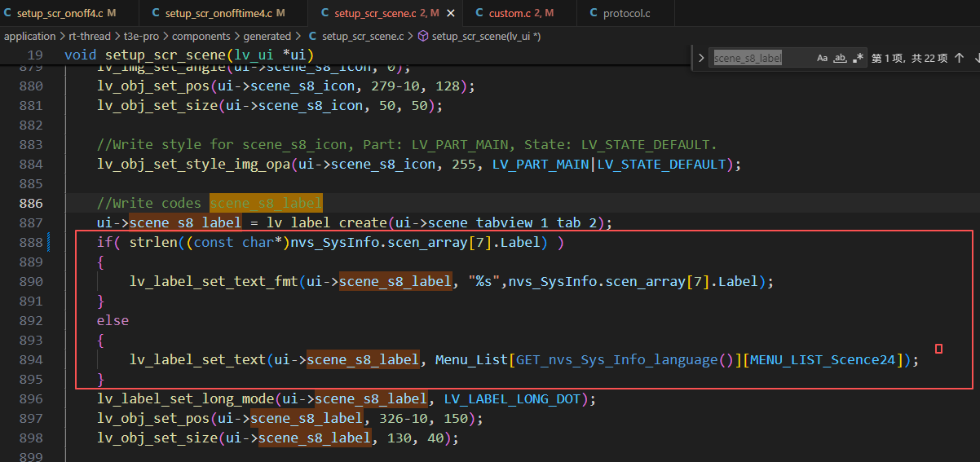980x462 pixels.
Task: Click line number 888 in the gutter
Action: point(31,242)
